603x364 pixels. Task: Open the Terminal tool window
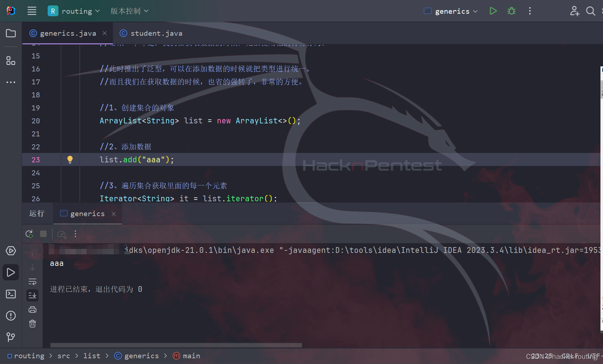(11, 294)
